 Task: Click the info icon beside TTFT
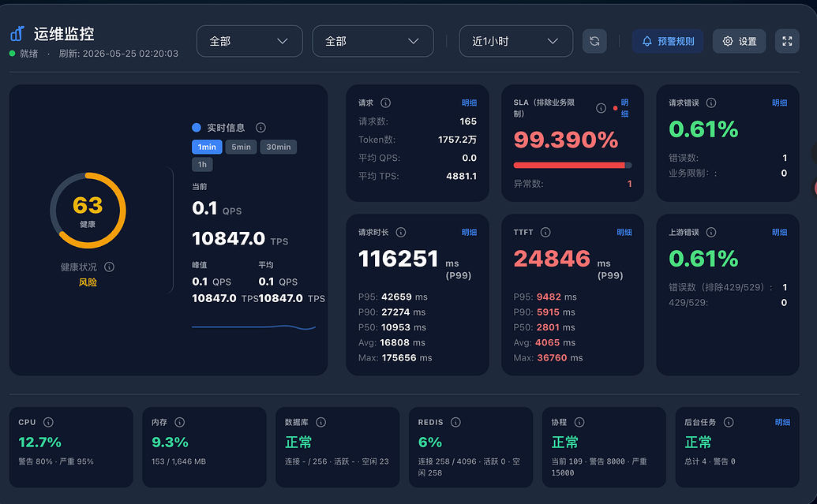(x=545, y=232)
